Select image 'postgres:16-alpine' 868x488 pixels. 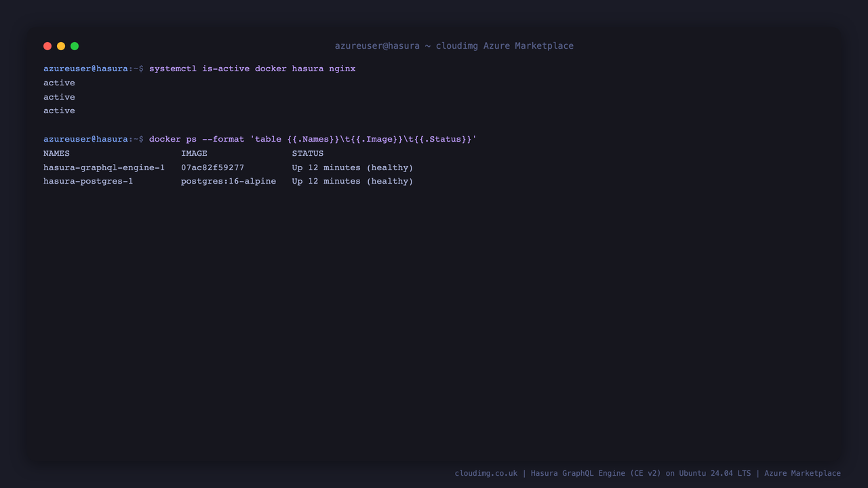[229, 181]
